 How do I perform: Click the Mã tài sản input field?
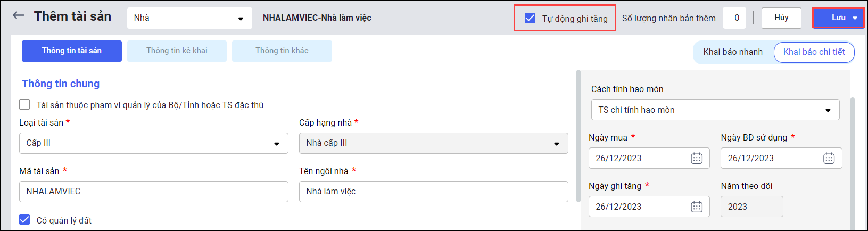coord(153,192)
